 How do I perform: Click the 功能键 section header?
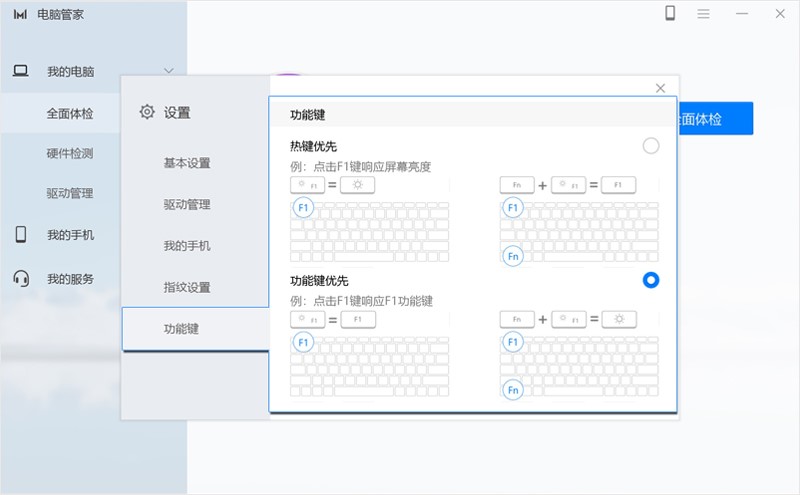(x=307, y=115)
